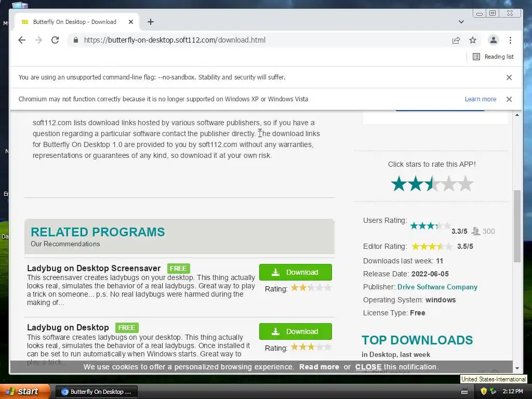
Task: Download Ladybug on Desktop Screensaver
Action: click(x=296, y=272)
